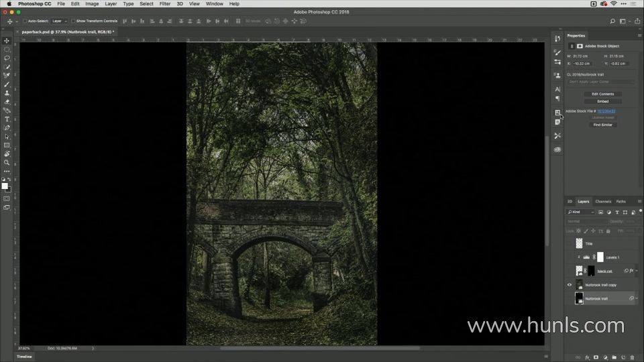Click the Timeline panel label
This screenshot has height=362, width=644.
click(x=24, y=357)
